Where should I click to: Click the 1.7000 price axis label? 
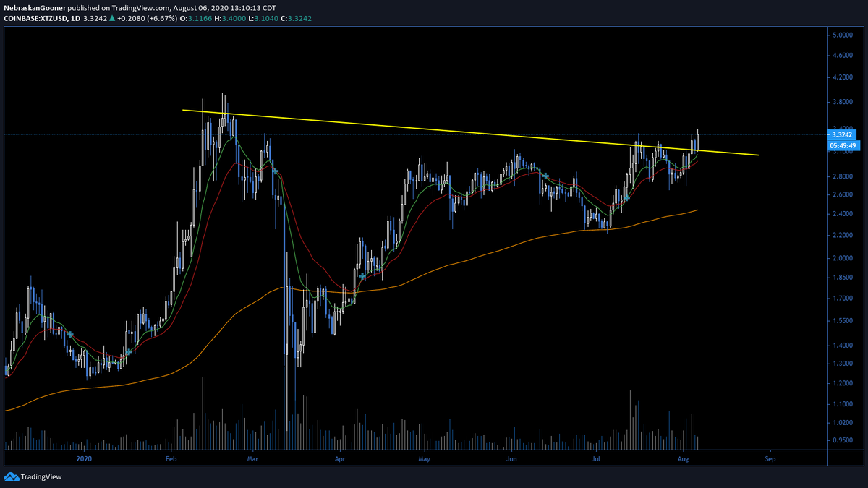pyautogui.click(x=842, y=298)
